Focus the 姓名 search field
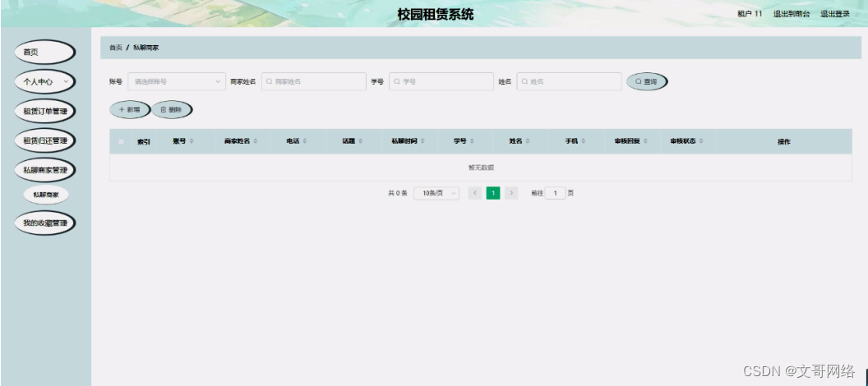Screen dimensions: 868x386 coord(569,81)
